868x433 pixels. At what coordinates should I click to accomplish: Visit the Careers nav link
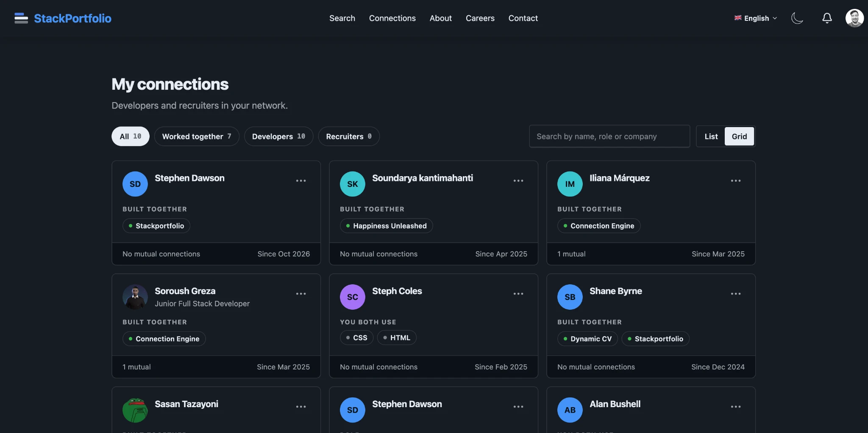coord(480,18)
